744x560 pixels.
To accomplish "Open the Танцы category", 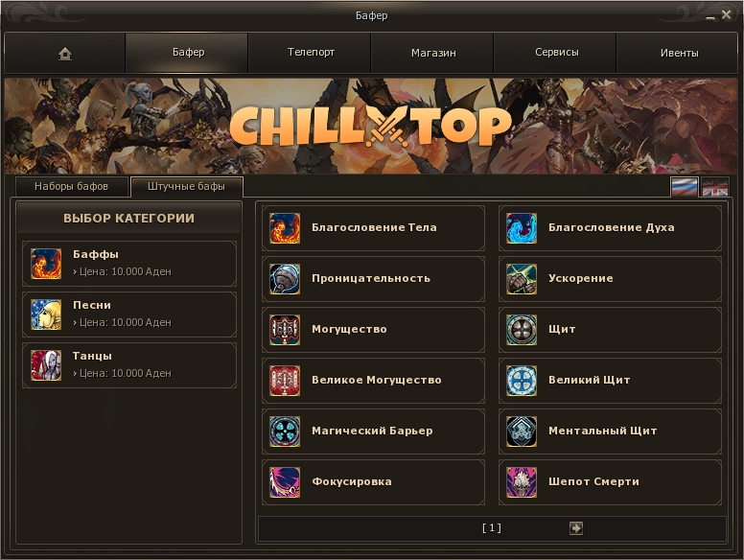I will coord(129,365).
